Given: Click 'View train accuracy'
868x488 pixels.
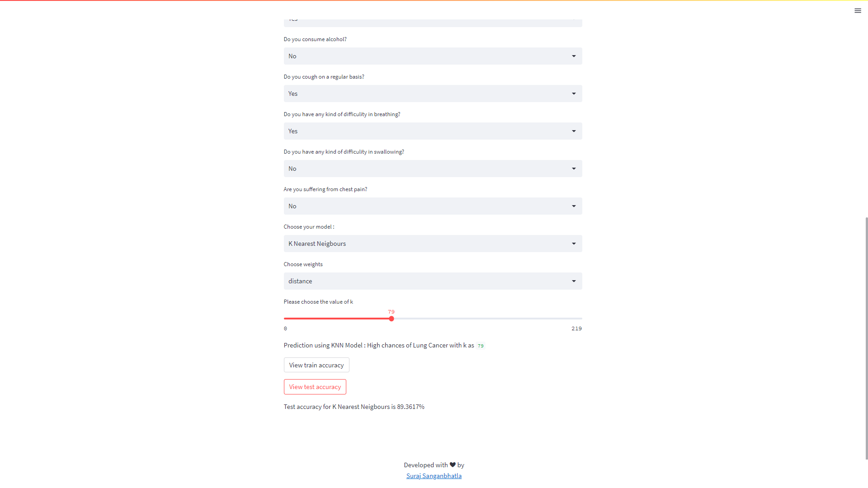Looking at the screenshot, I should click(x=316, y=365).
